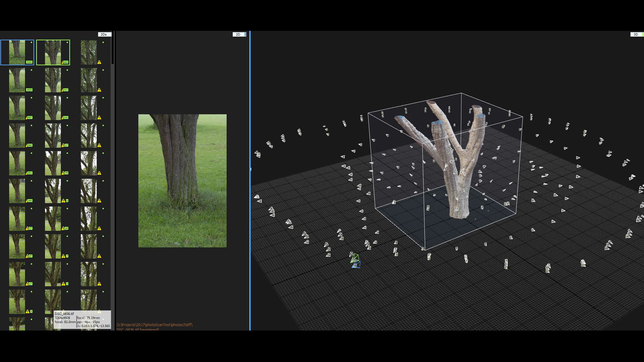
Task: Click the 907 badge on the thumbnail
Action: point(30,118)
